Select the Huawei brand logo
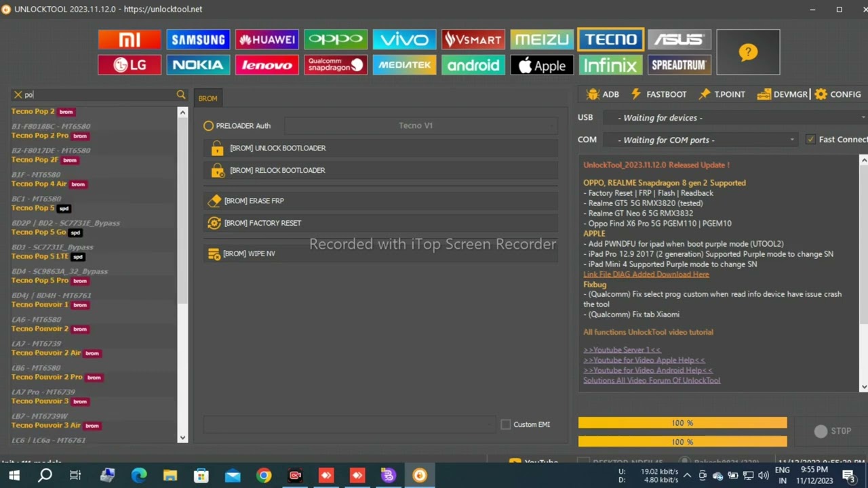This screenshot has height=488, width=868. (267, 39)
